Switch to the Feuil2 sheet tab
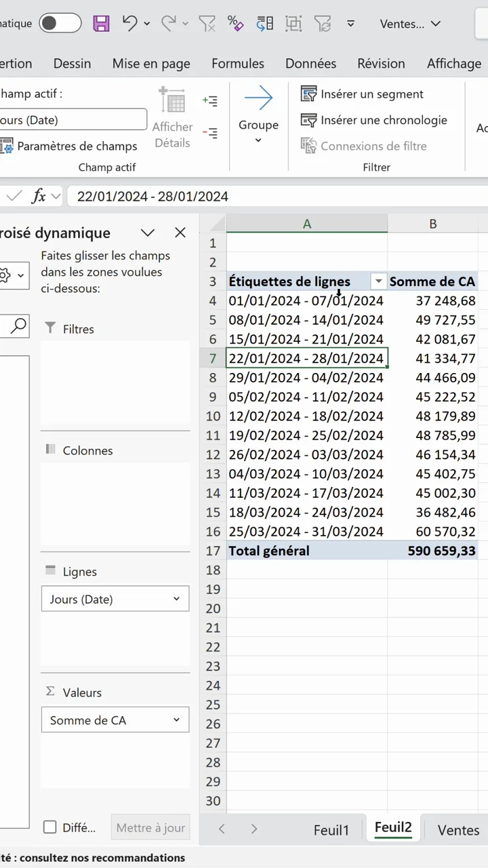This screenshot has width=488, height=868. click(x=393, y=828)
